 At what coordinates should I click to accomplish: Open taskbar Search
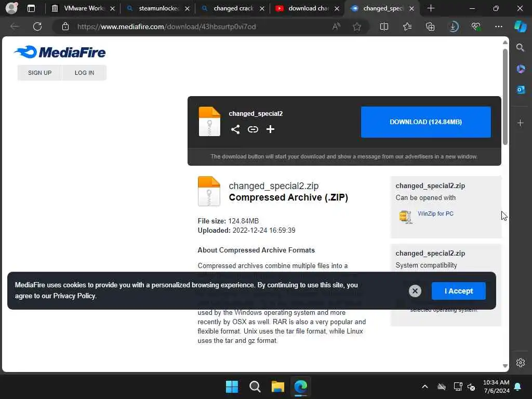point(255,387)
